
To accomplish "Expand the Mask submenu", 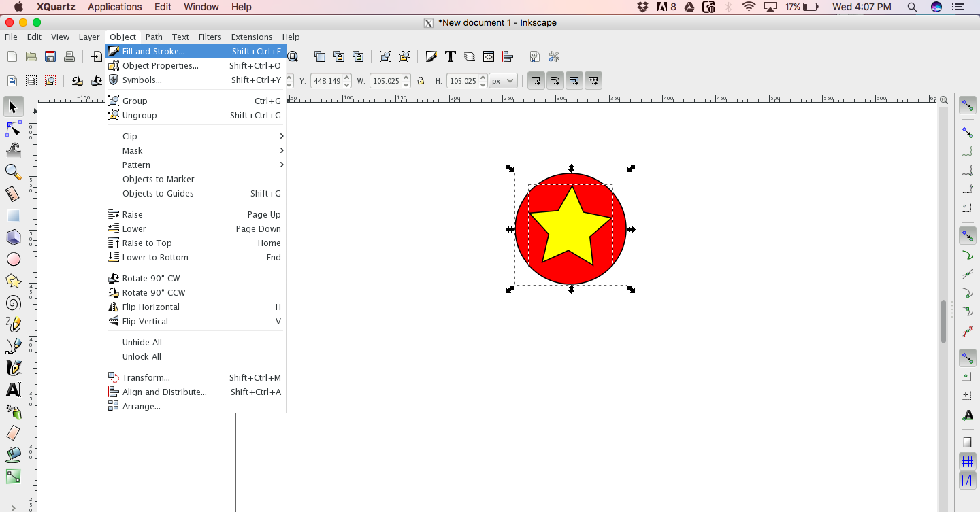I will pos(196,150).
